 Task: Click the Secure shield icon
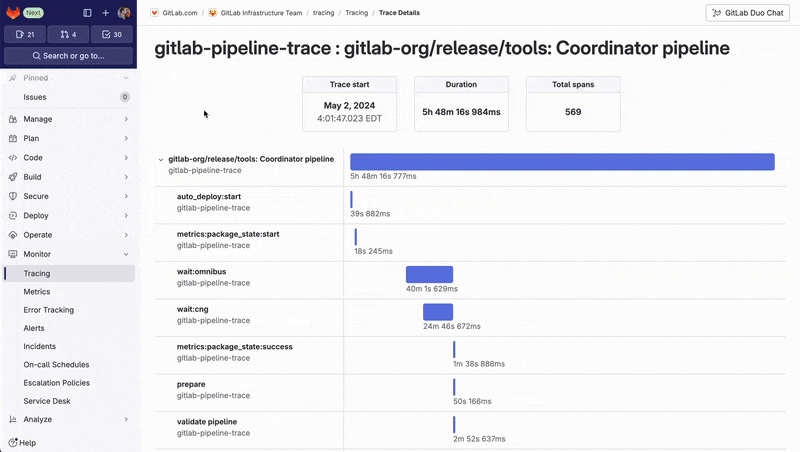[13, 196]
